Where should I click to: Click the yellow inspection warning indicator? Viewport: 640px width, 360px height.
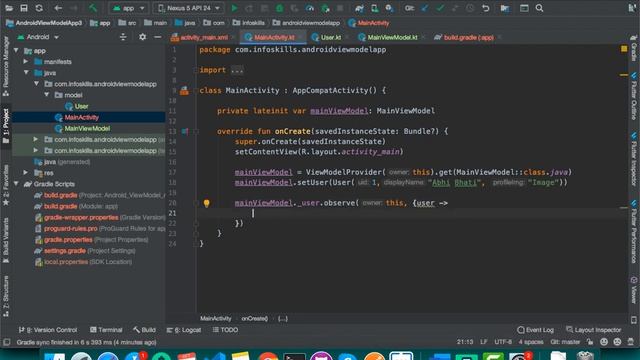pyautogui.click(x=624, y=49)
